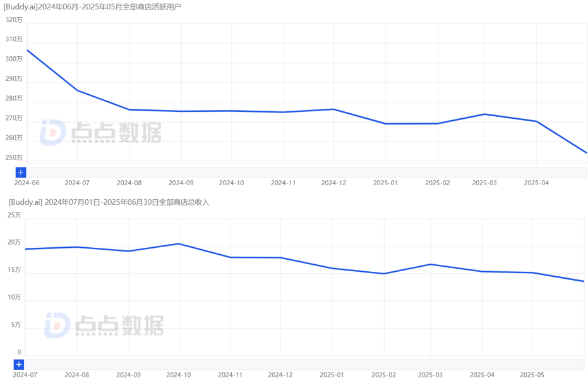The width and height of the screenshot is (588, 385).
Task: Click the 2025-01 x-axis label on the top chart
Action: click(x=385, y=183)
